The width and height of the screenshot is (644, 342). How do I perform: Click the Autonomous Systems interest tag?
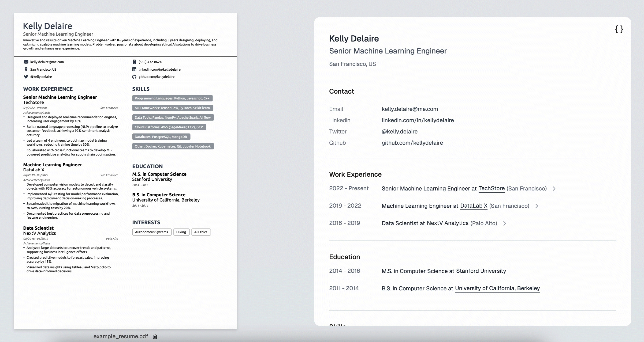(x=152, y=232)
